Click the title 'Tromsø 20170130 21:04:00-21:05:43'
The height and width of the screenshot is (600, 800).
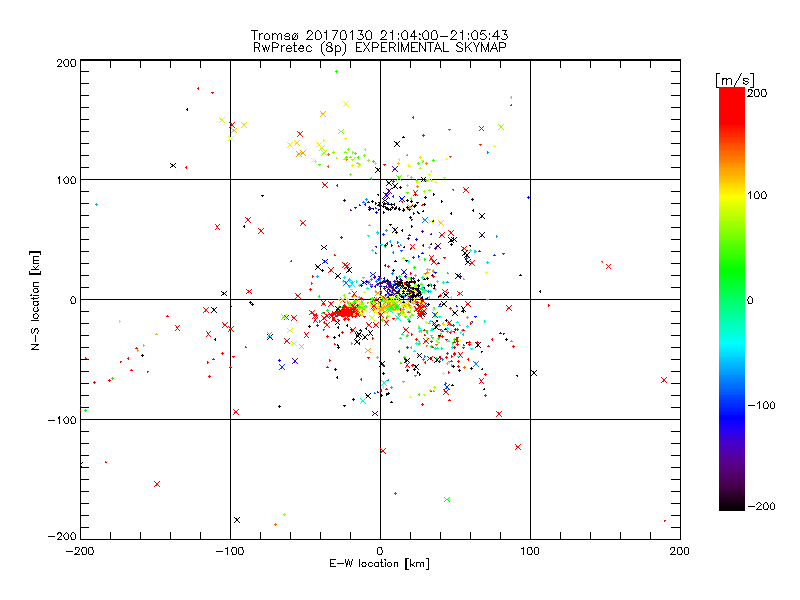coord(379,35)
